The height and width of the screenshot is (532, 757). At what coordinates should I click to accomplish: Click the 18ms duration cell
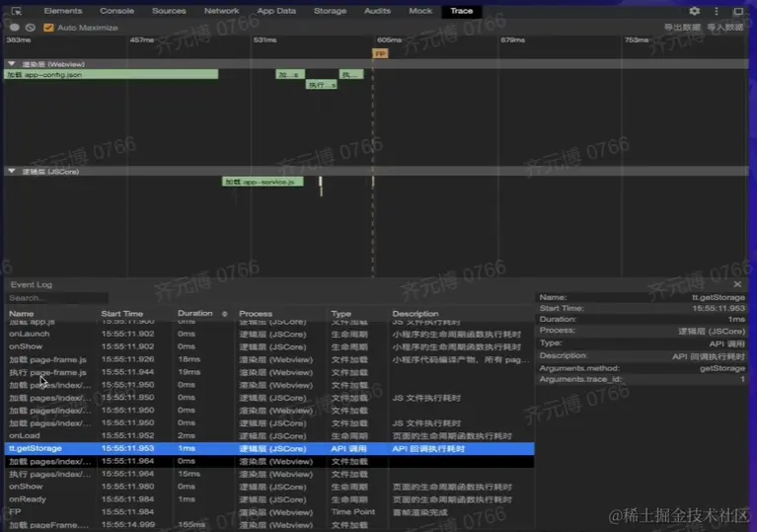coord(189,359)
